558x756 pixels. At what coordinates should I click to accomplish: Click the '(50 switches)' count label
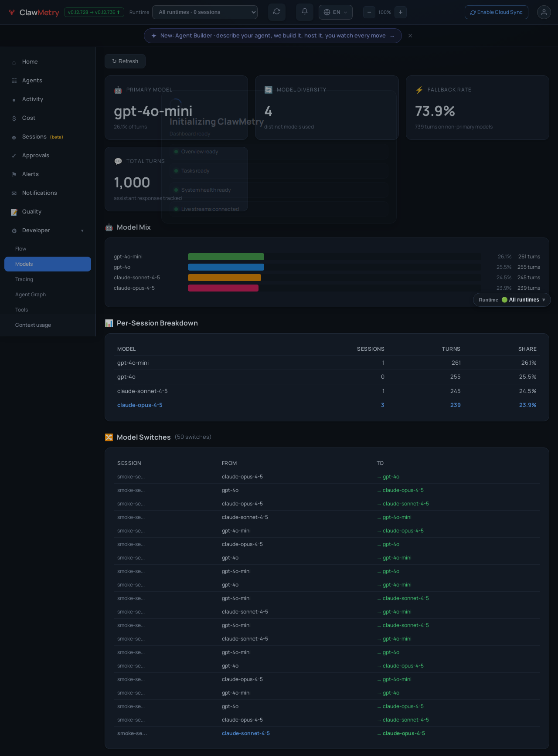pyautogui.click(x=193, y=437)
